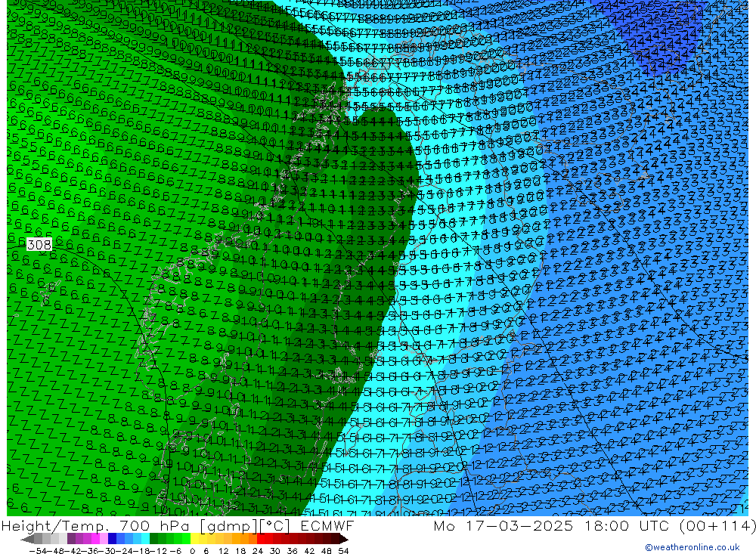Screen dimensions: 756x554
Task: Pick the darkest blue swatch in the scale
Action: [x=112, y=539]
